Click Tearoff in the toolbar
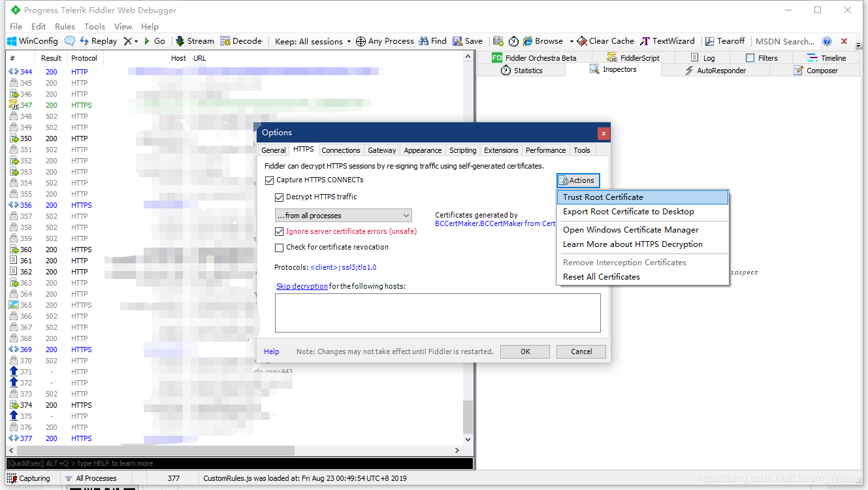868x490 pixels. pyautogui.click(x=724, y=41)
